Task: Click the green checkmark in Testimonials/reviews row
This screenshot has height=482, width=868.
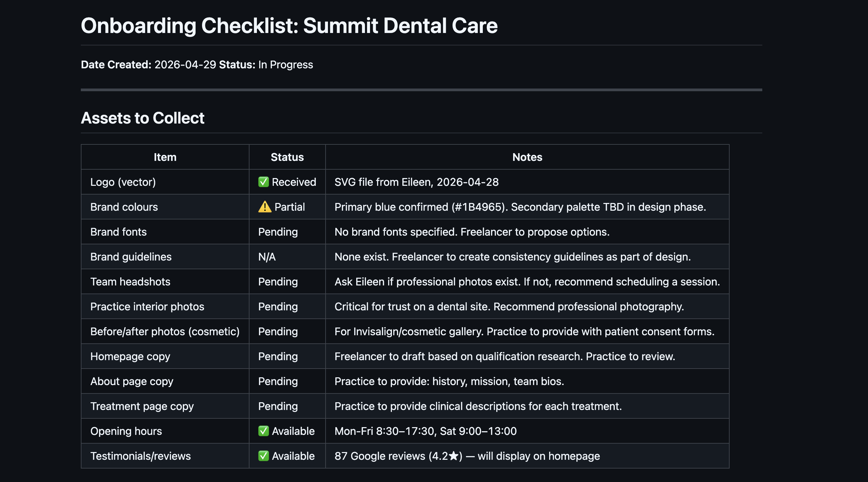Action: point(263,456)
